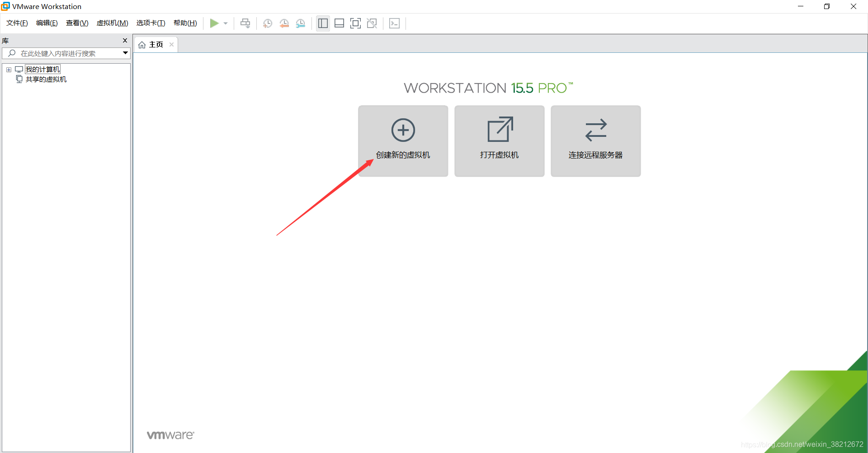The width and height of the screenshot is (868, 453).
Task: Minimize the VMware Workstation window
Action: coord(801,6)
